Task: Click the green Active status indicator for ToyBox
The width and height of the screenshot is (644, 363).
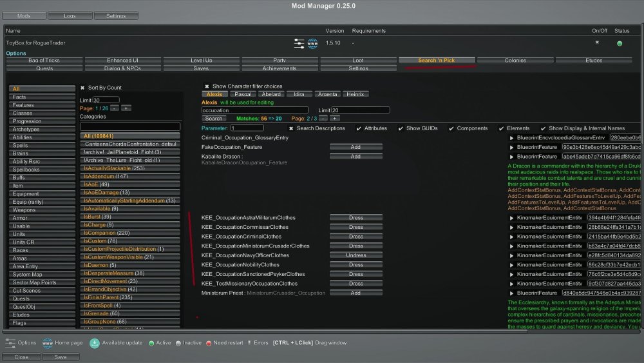Action: tap(620, 43)
